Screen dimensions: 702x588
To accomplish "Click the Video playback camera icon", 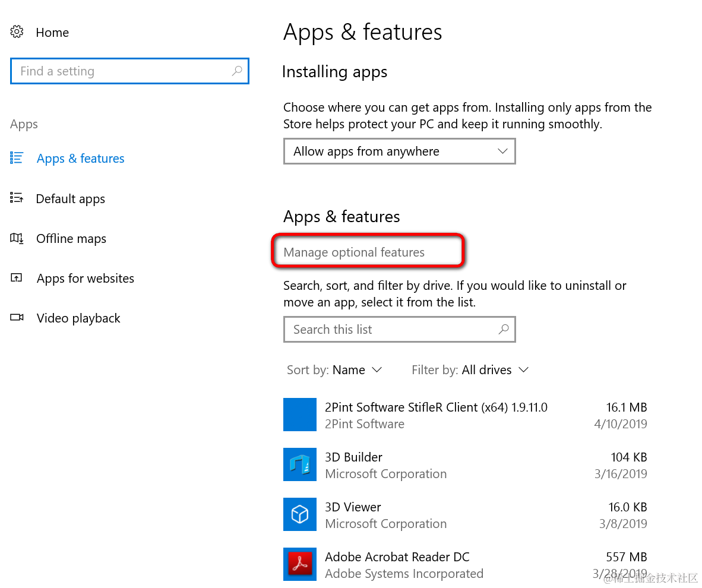I will [x=17, y=318].
